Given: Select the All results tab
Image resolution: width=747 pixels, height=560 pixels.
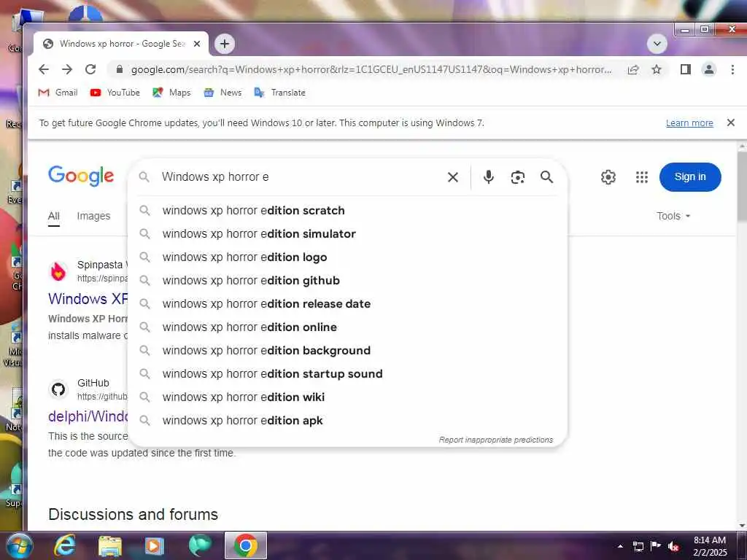Looking at the screenshot, I should (54, 216).
